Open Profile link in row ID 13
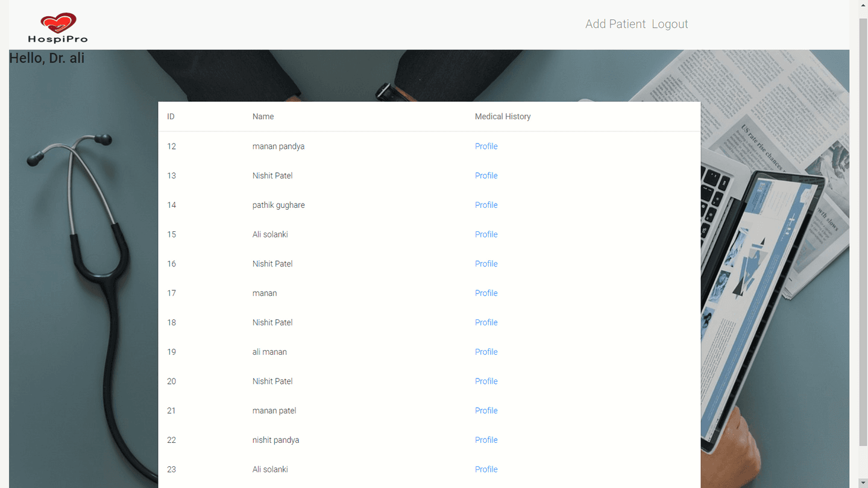Screen dimensions: 868x488 click(x=486, y=176)
